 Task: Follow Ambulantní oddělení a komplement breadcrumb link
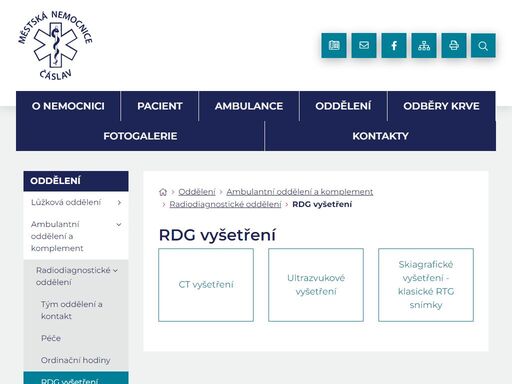300,192
